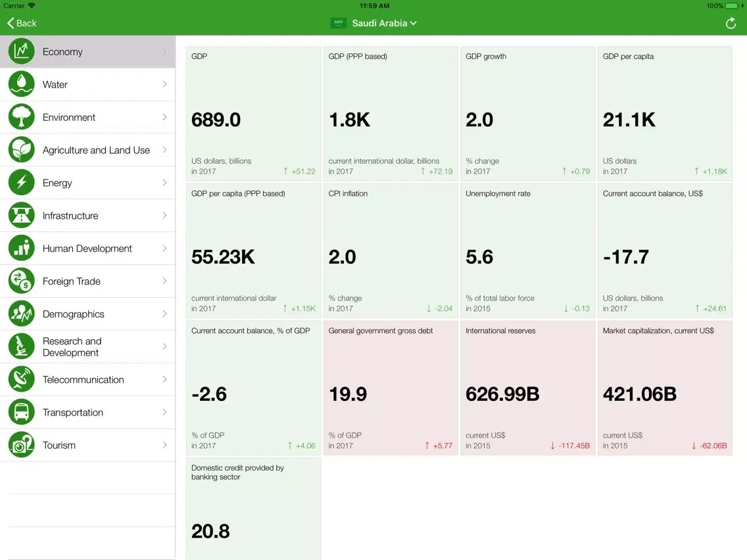Open the GDP 689.0 card

[x=253, y=113]
